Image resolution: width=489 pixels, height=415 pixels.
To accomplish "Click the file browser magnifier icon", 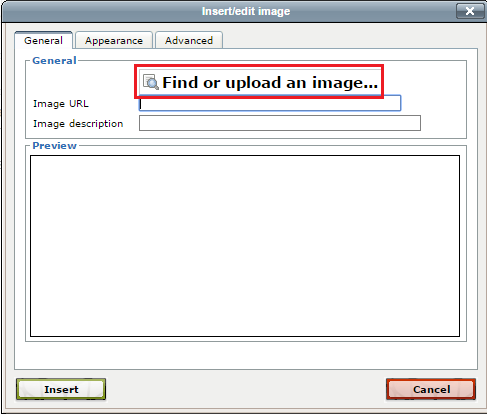I will 150,82.
